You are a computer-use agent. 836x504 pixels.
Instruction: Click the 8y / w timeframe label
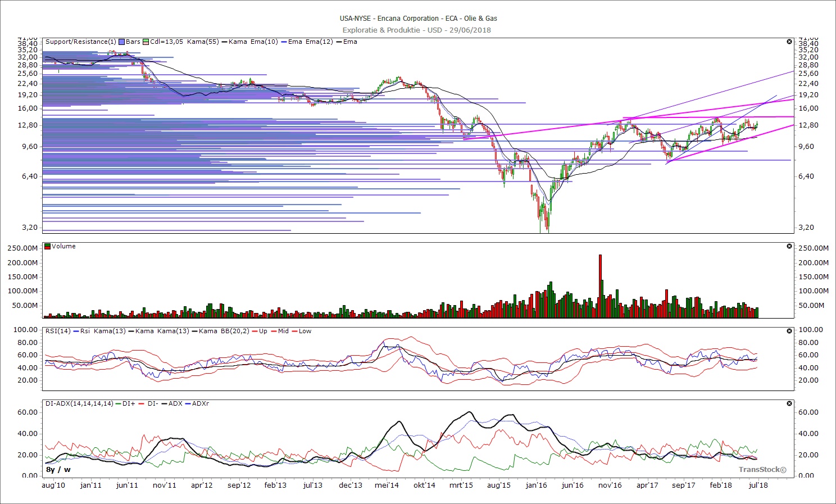(x=58, y=469)
